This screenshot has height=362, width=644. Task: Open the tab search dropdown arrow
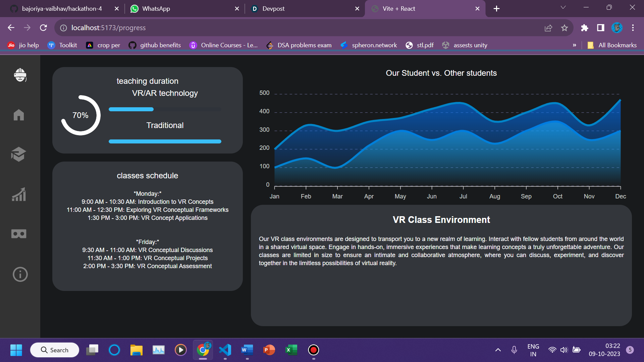coord(563,8)
